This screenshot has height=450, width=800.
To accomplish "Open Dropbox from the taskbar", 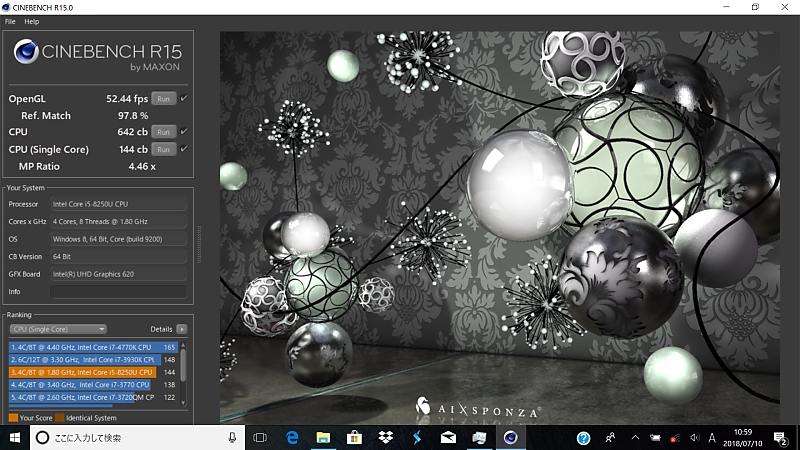I will click(x=386, y=438).
